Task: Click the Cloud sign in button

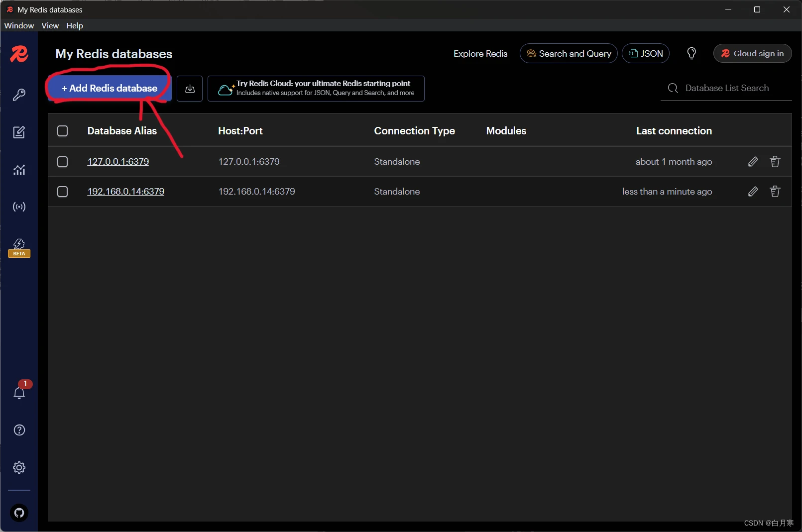Action: [752, 53]
